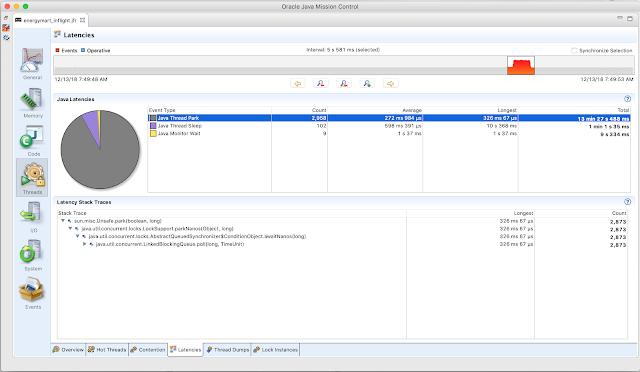The image size is (640, 372).
Task: Enable the Synchronize Selection checkbox
Action: (574, 51)
